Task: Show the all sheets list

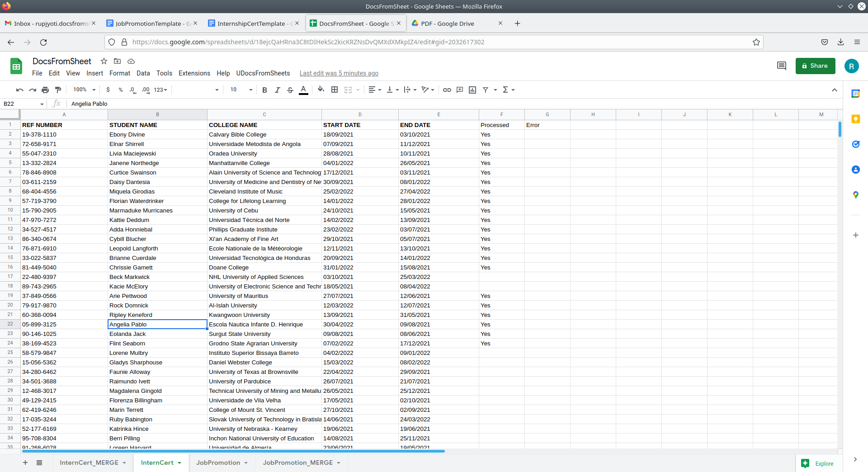Action: point(39,463)
